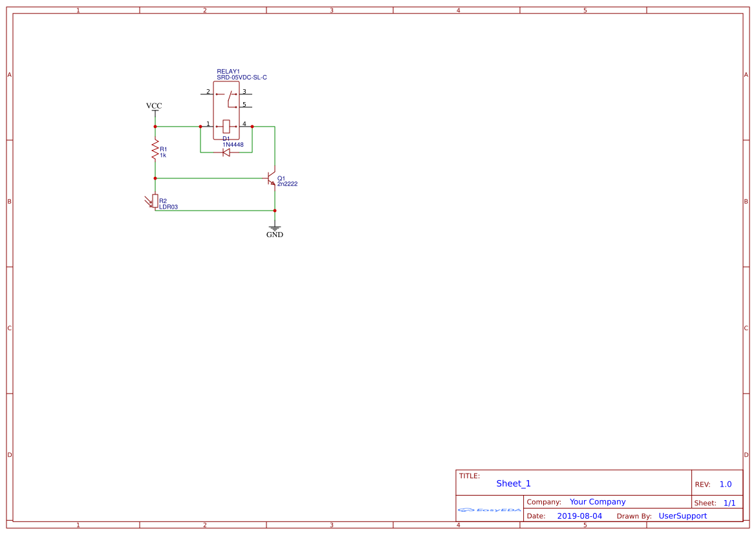The height and width of the screenshot is (535, 756).
Task: Click the green wire to transistor base
Action: 209,178
